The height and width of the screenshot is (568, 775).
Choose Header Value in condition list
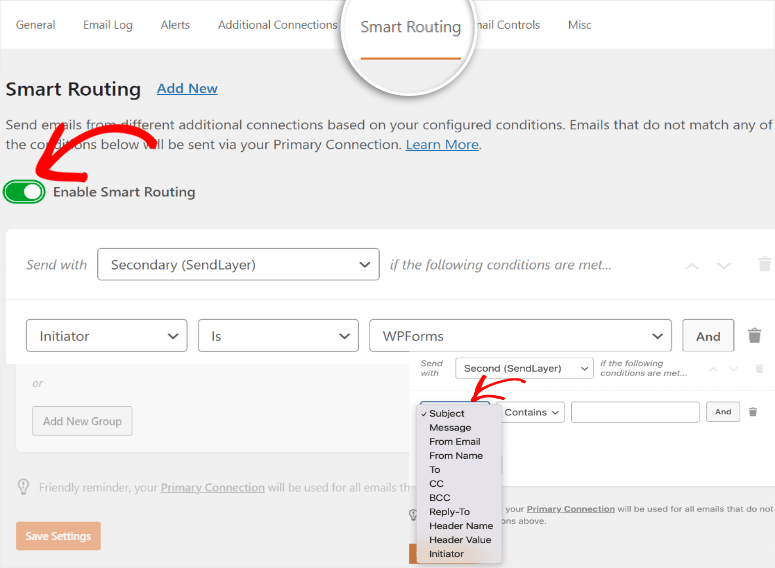(459, 540)
